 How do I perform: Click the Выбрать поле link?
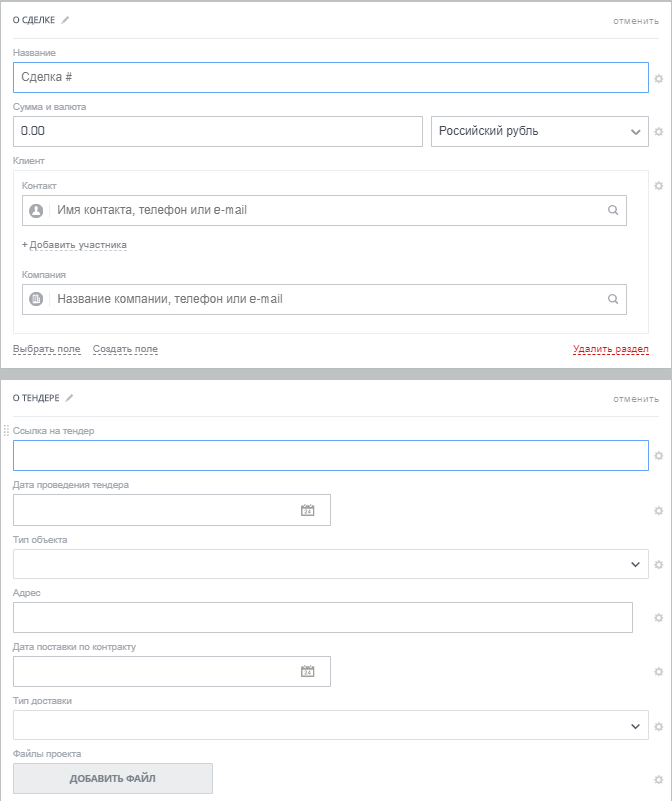(46, 349)
